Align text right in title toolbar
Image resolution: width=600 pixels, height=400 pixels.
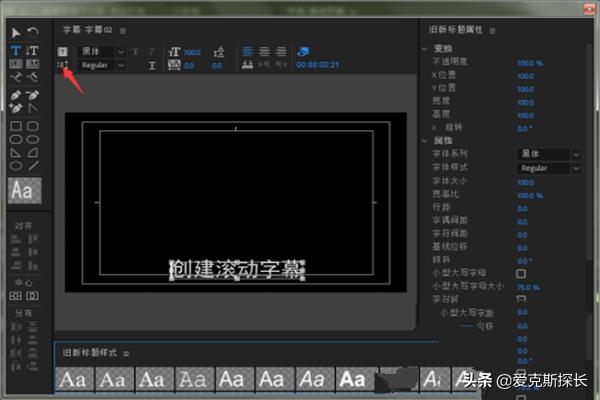[x=281, y=51]
